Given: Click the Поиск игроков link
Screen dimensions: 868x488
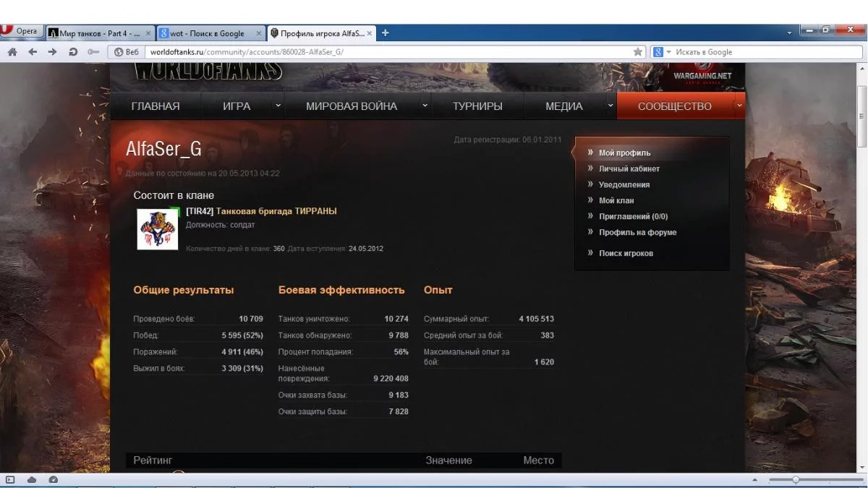Looking at the screenshot, I should click(x=626, y=254).
